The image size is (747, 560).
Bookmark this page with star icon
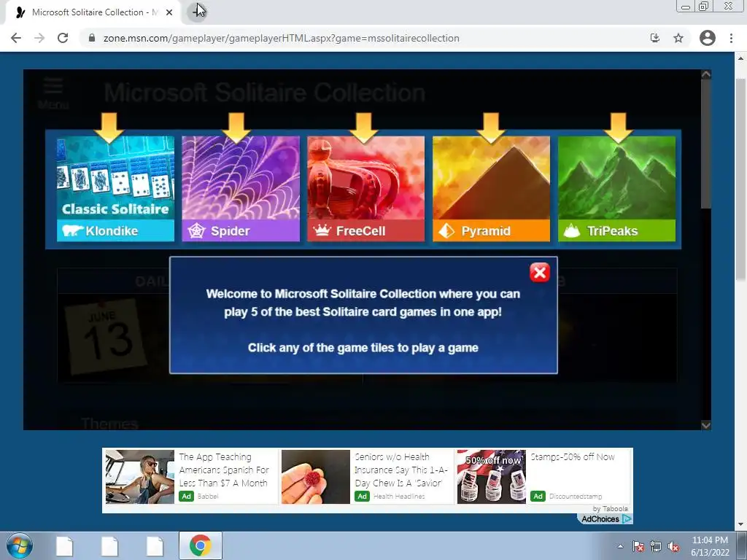[678, 38]
